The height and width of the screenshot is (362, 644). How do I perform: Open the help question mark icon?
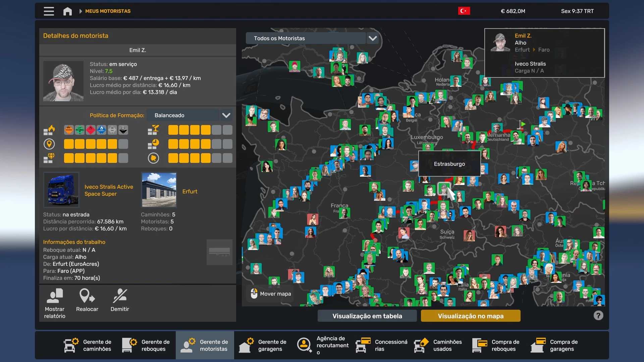point(598,315)
